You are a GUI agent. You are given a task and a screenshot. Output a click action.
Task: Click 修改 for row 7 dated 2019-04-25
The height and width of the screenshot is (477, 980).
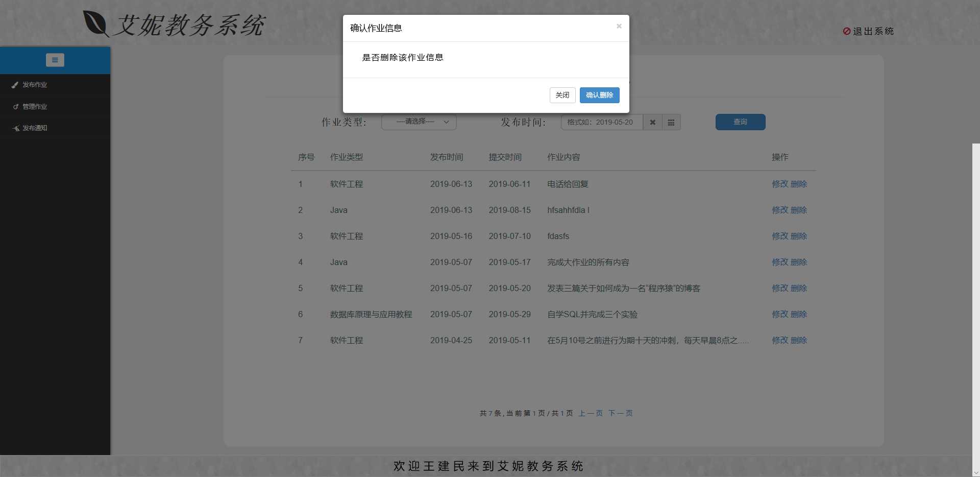pyautogui.click(x=780, y=340)
